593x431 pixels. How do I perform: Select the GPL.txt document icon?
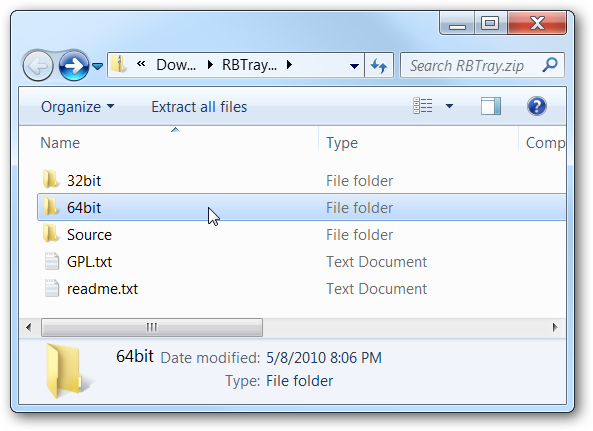51,261
